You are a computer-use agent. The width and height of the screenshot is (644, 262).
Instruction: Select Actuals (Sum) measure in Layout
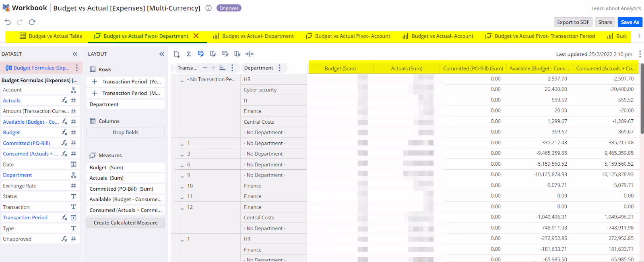tap(126, 178)
